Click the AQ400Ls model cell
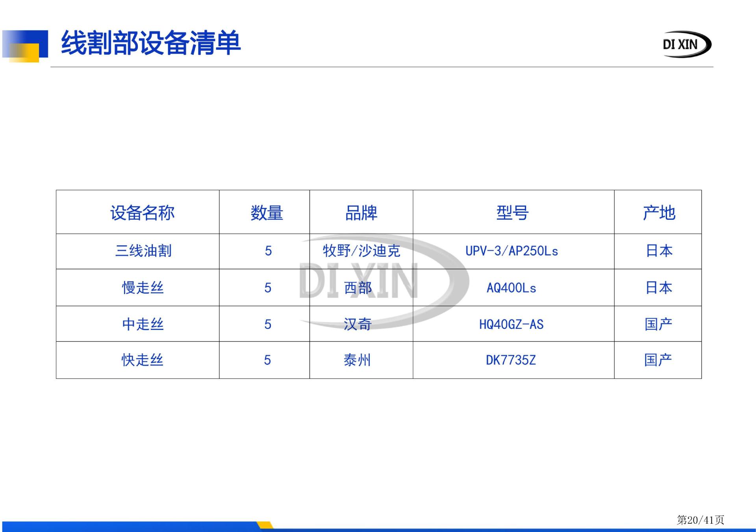756x532 pixels. click(511, 288)
